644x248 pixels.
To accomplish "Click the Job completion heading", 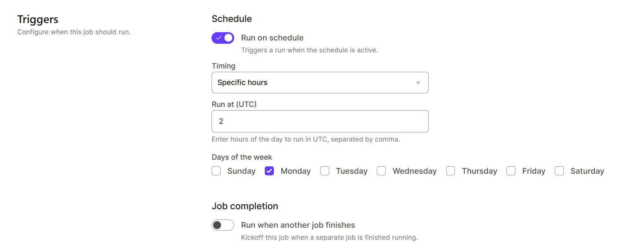I will (x=245, y=206).
